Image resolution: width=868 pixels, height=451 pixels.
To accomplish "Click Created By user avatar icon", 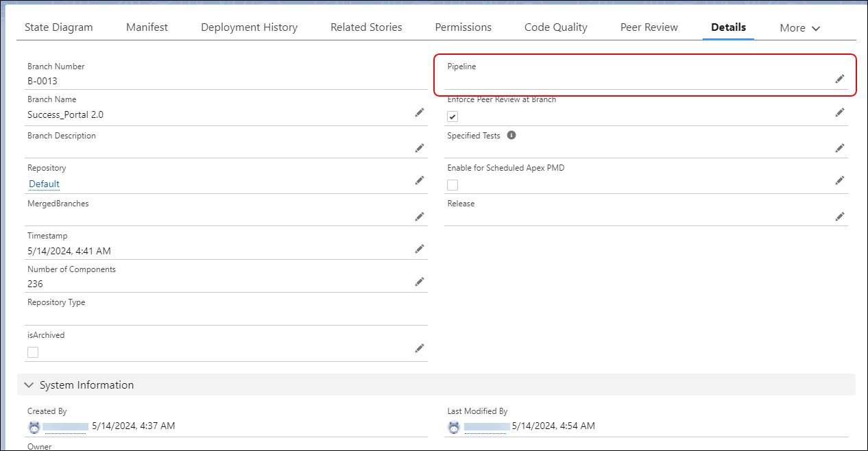I will (34, 427).
